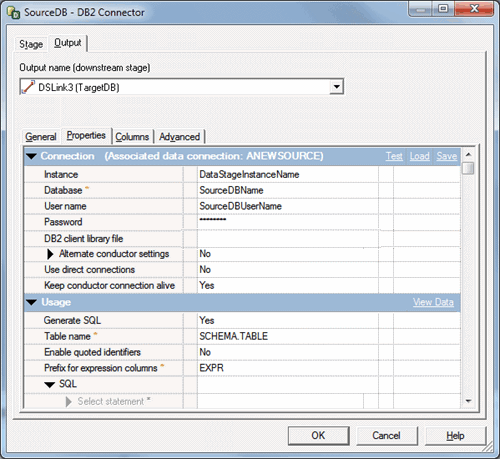Expand Alternate conductor settings
Screen dimensions: 500x459
[x=50, y=254]
